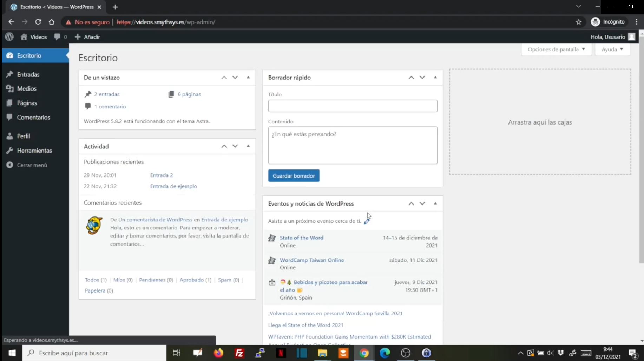Move Eventos y noticias panel down
This screenshot has height=361, width=644.
[x=422, y=204]
